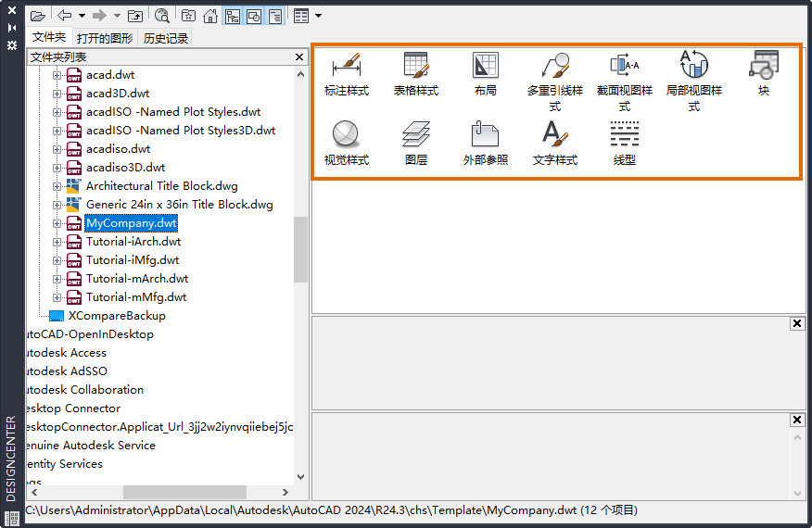Switch to the 文件夹 tab
Viewport: 812px width, 528px height.
[49, 37]
